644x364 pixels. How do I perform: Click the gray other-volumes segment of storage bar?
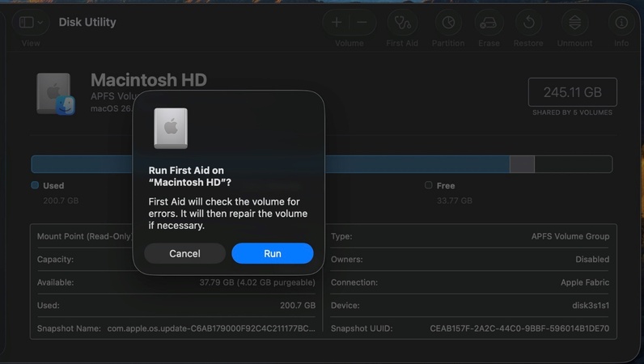(x=522, y=164)
